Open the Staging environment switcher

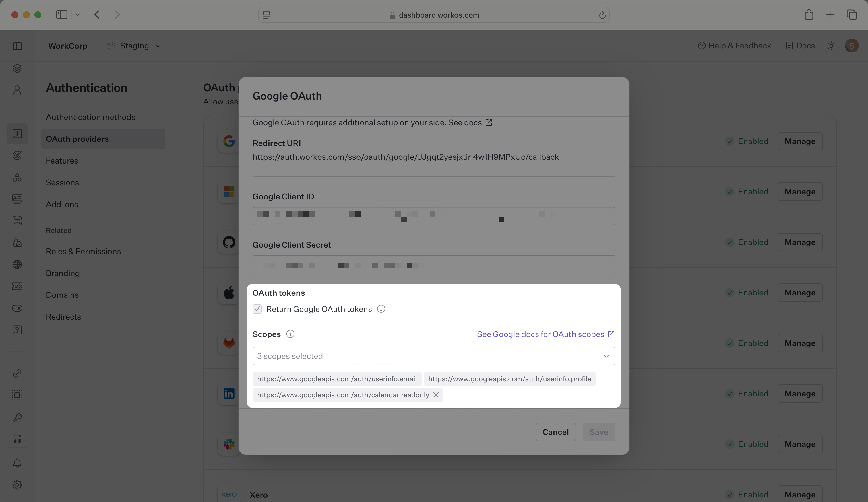click(134, 46)
